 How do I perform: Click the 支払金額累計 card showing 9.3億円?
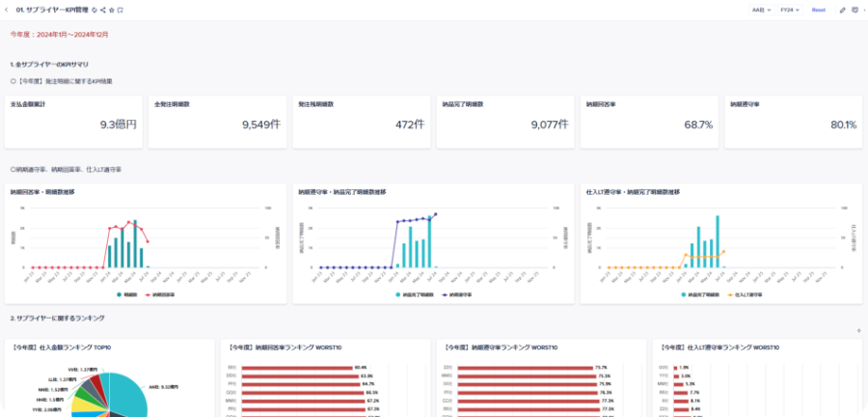click(x=73, y=122)
